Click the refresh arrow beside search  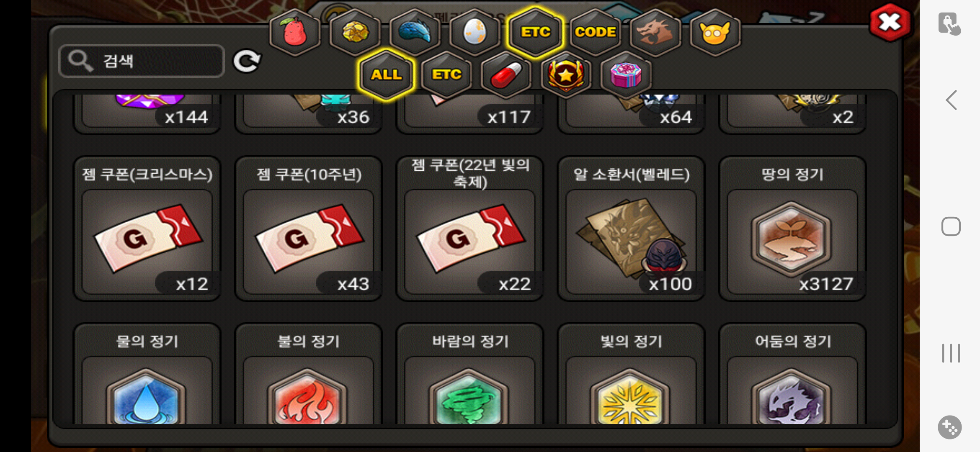tap(247, 62)
